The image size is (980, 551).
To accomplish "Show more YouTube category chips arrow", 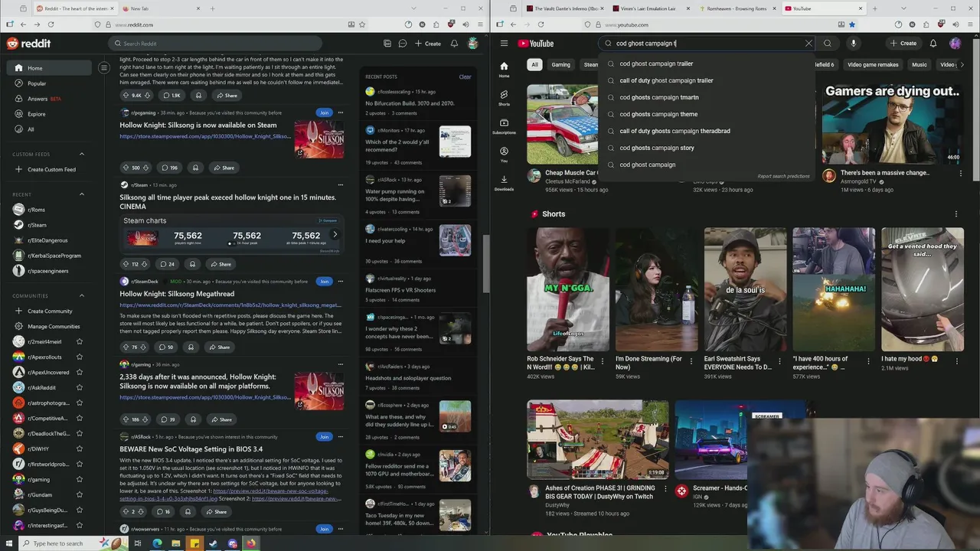I will [962, 65].
